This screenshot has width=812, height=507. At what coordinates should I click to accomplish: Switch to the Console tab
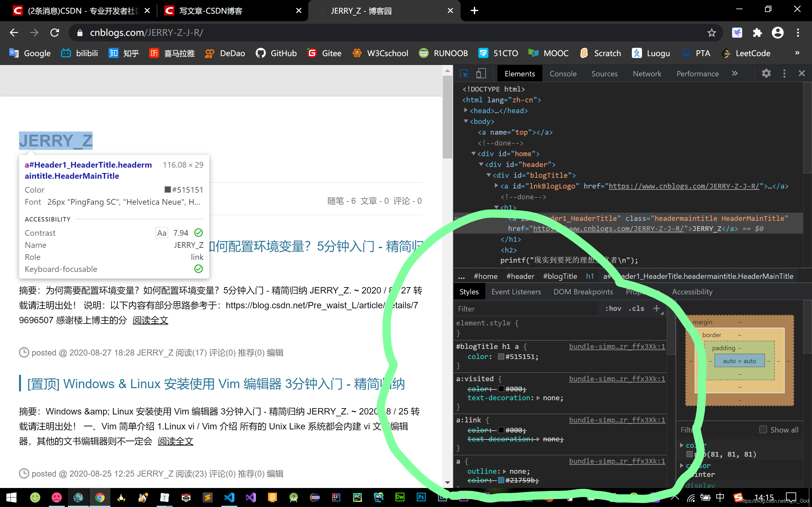pos(563,74)
